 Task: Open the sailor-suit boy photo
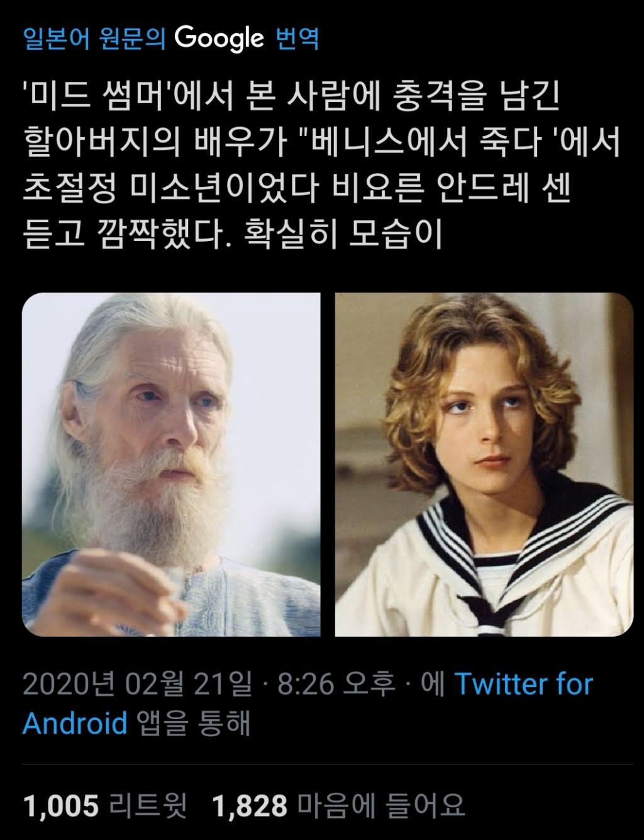click(x=484, y=464)
